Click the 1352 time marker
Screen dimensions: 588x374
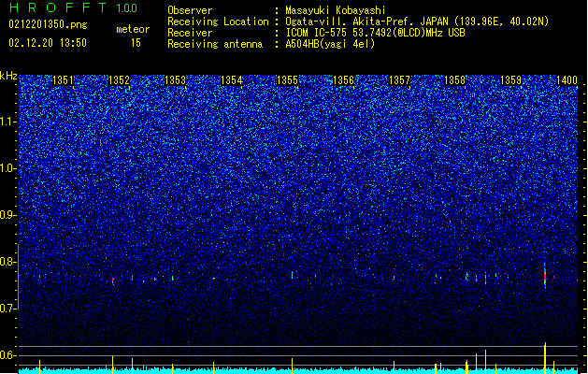click(119, 80)
